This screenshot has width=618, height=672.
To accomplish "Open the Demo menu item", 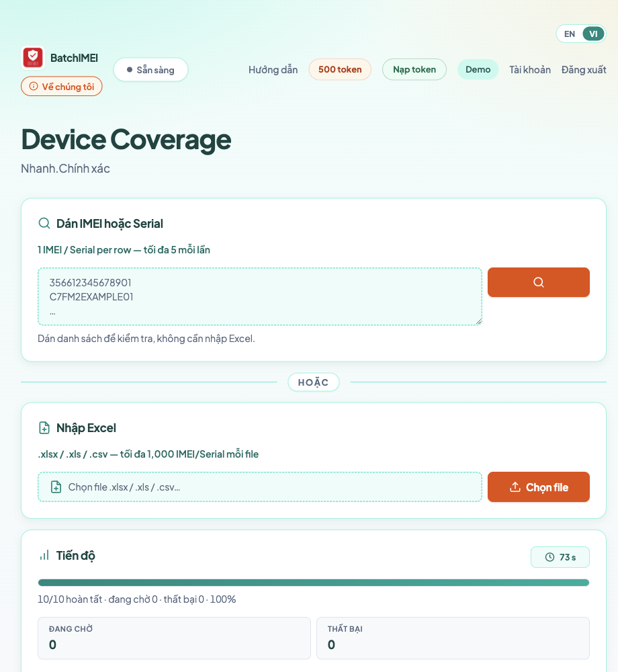I will (478, 69).
